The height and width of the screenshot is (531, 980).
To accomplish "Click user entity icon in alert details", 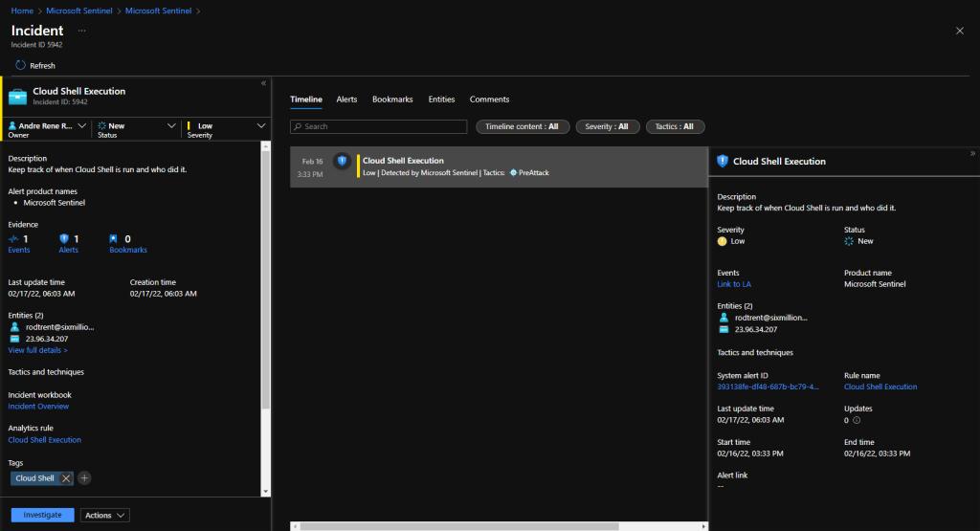I will 724,318.
